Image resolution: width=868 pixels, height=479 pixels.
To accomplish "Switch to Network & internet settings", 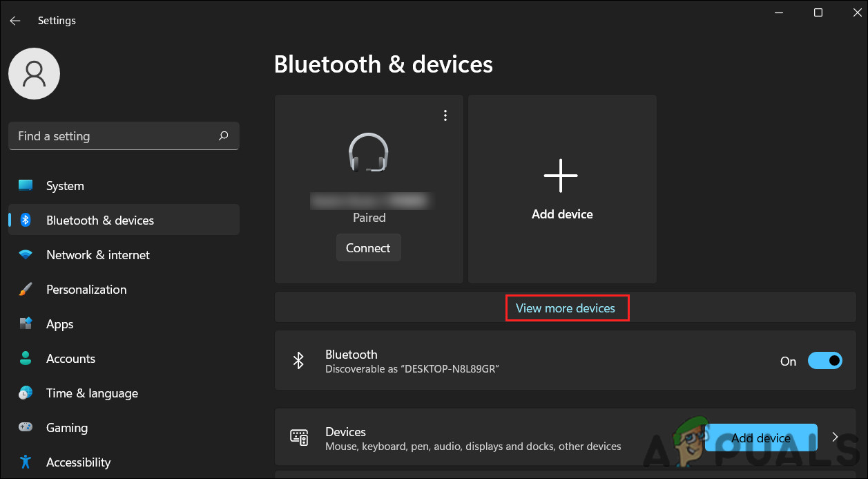I will pos(97,254).
